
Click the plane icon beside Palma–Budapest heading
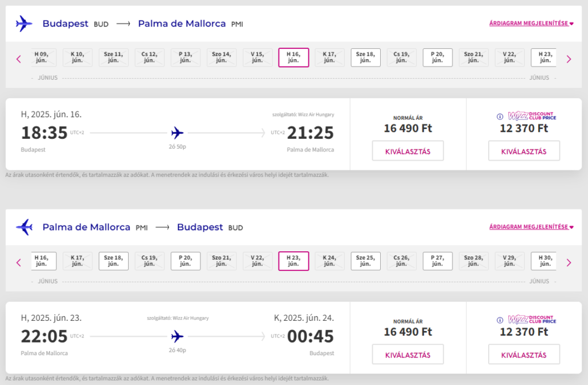click(x=24, y=227)
